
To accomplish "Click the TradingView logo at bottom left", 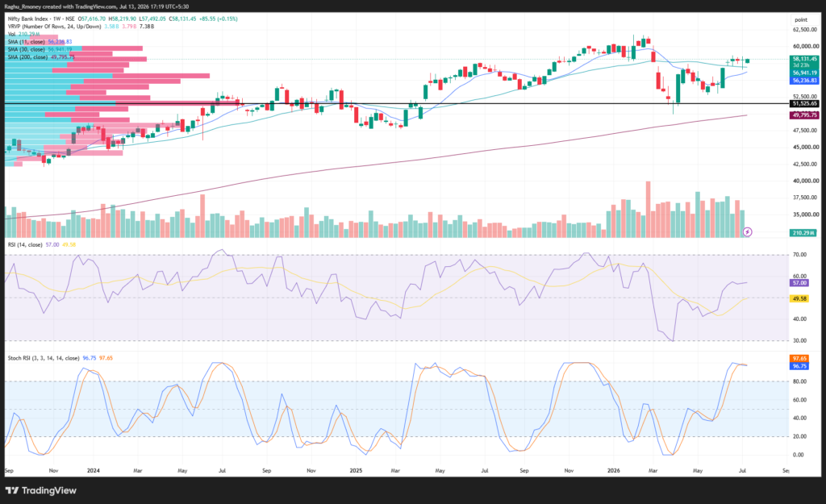I will [41, 490].
